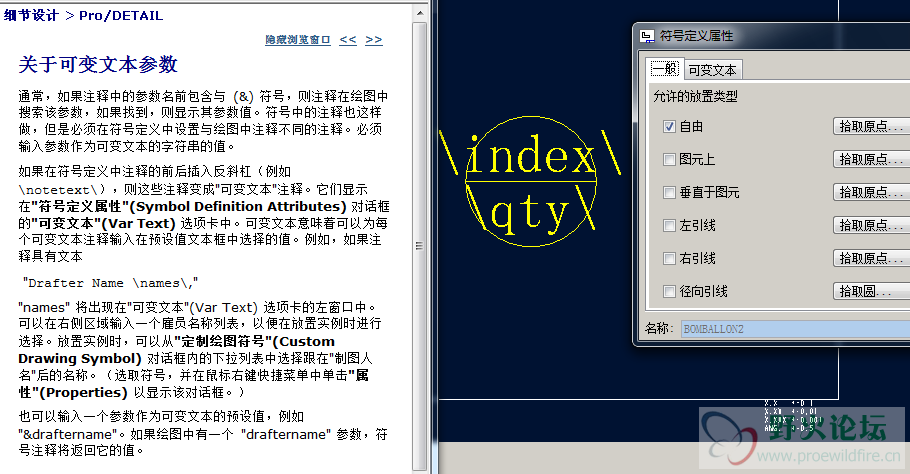Image resolution: width=910 pixels, height=474 pixels.
Task: Open the Pro/DETAIL breadcrumb link
Action: 121,16
